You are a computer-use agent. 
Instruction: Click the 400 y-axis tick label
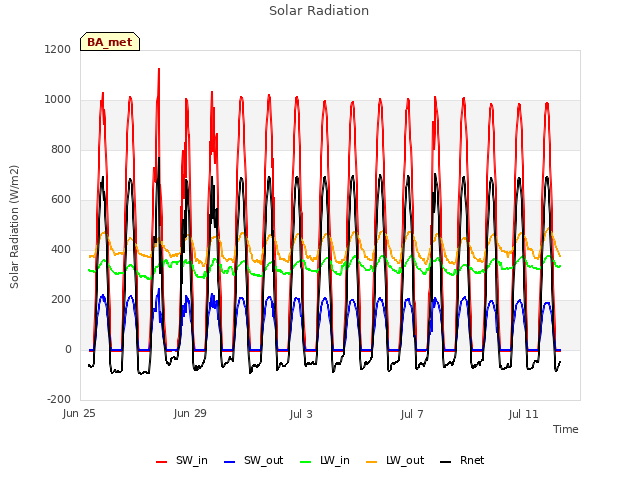pyautogui.click(x=61, y=249)
